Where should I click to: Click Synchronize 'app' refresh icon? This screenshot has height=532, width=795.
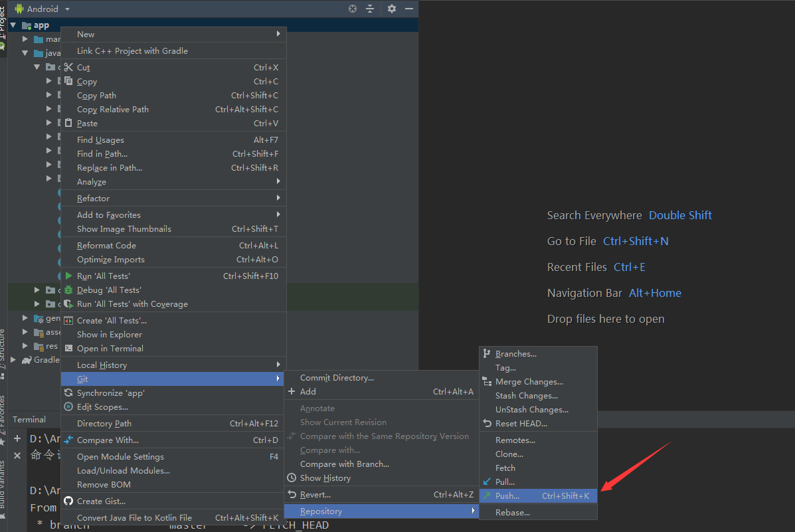tap(68, 393)
